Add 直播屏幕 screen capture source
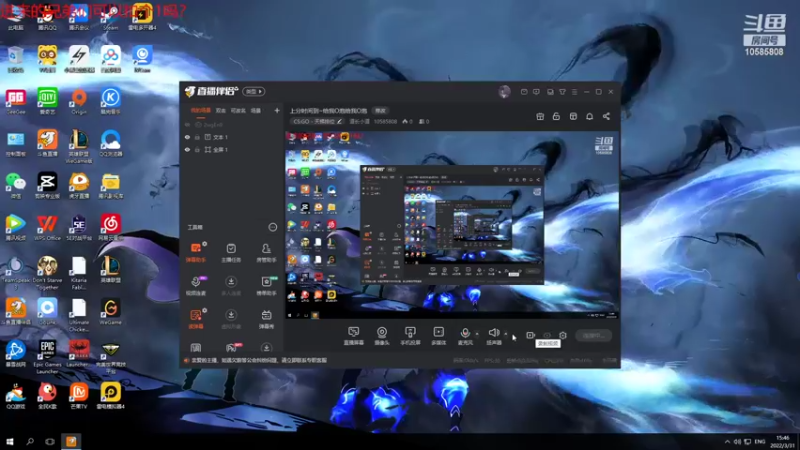Screen dimensions: 800x450 point(354,336)
